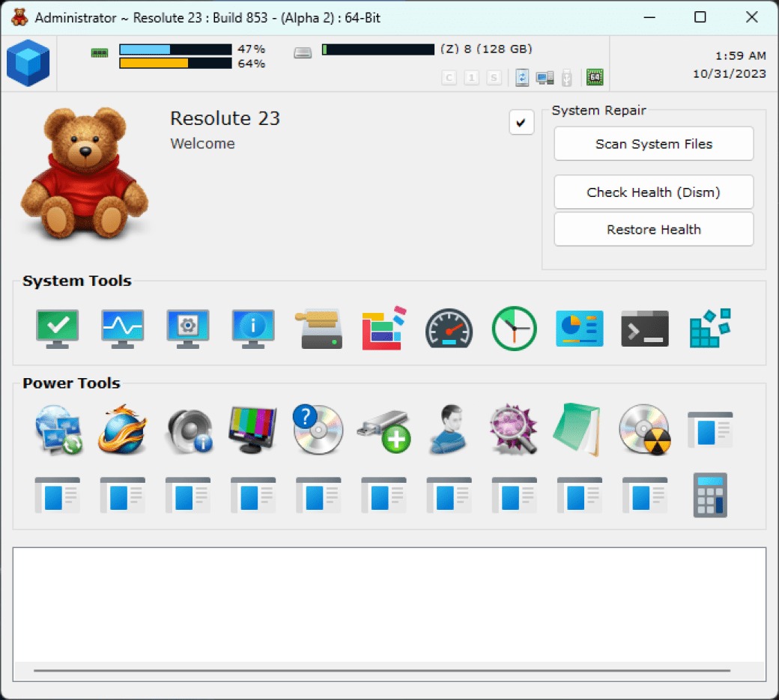Open the system info monitor tool

[x=253, y=329]
